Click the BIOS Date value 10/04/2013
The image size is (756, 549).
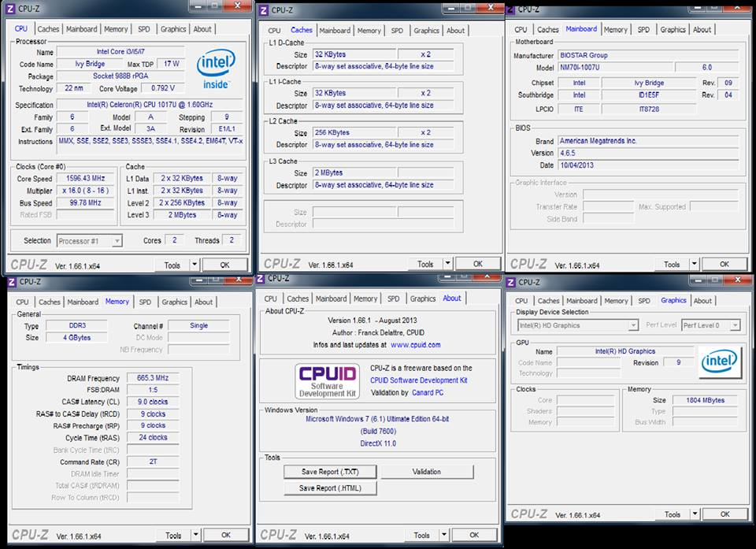648,165
